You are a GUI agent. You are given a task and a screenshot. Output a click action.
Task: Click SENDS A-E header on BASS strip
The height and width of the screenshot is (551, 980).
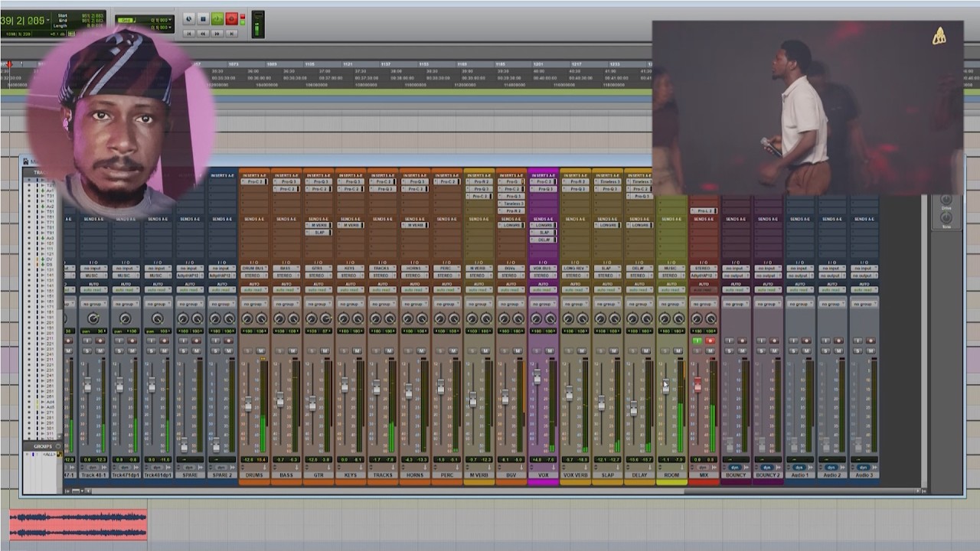click(286, 219)
